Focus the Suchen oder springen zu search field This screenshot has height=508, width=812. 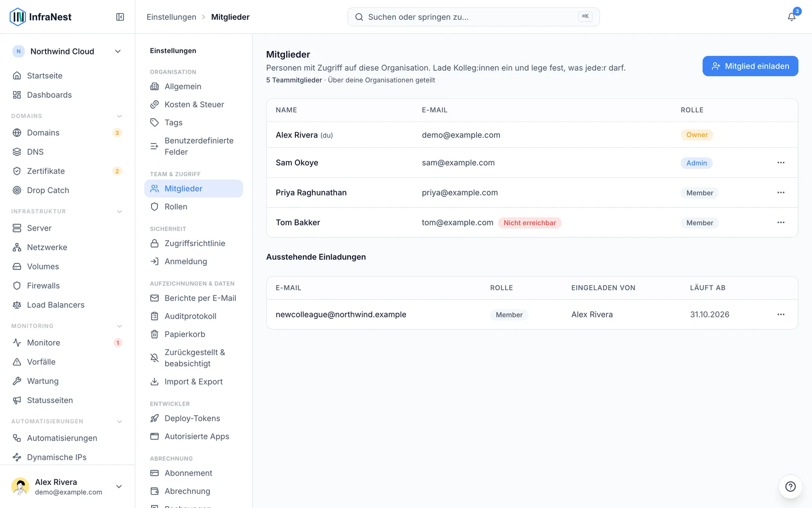click(x=473, y=17)
